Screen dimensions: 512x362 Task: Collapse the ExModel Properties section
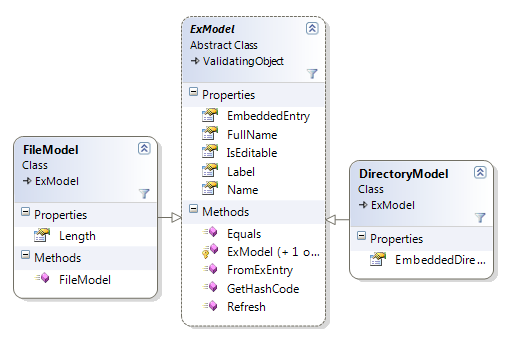pos(193,92)
